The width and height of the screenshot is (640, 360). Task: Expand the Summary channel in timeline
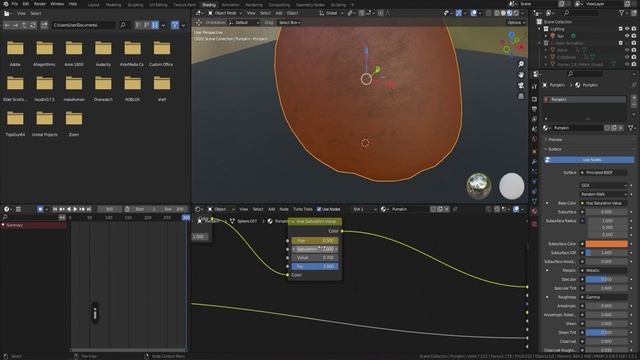click(3, 225)
